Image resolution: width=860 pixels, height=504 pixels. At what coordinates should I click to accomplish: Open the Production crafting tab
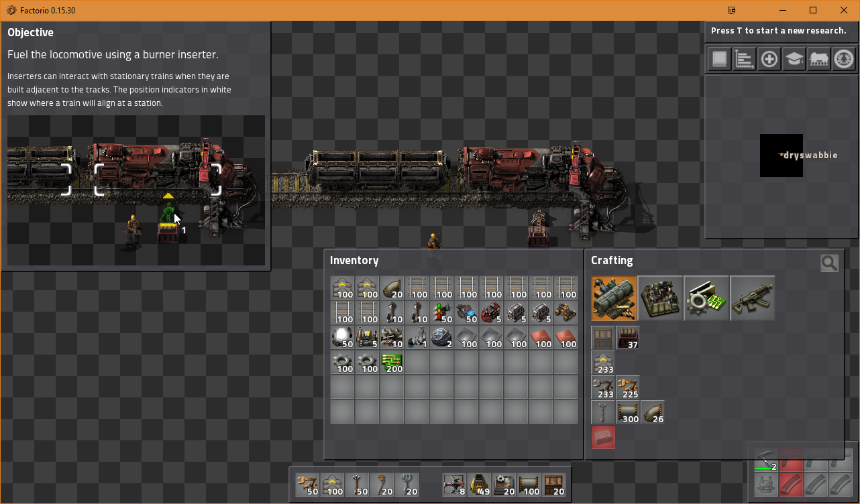pos(660,298)
